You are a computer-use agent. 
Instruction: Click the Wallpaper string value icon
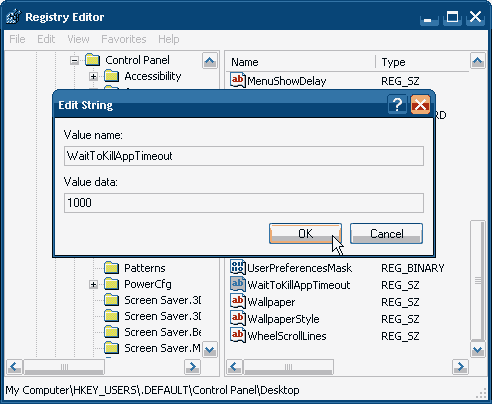(238, 302)
